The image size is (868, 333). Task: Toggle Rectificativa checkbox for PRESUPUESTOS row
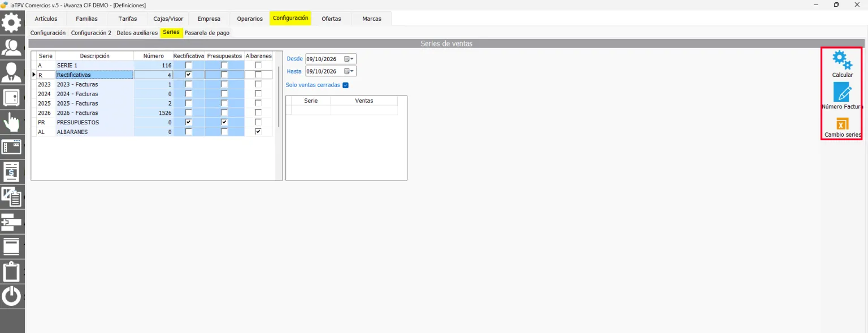189,122
